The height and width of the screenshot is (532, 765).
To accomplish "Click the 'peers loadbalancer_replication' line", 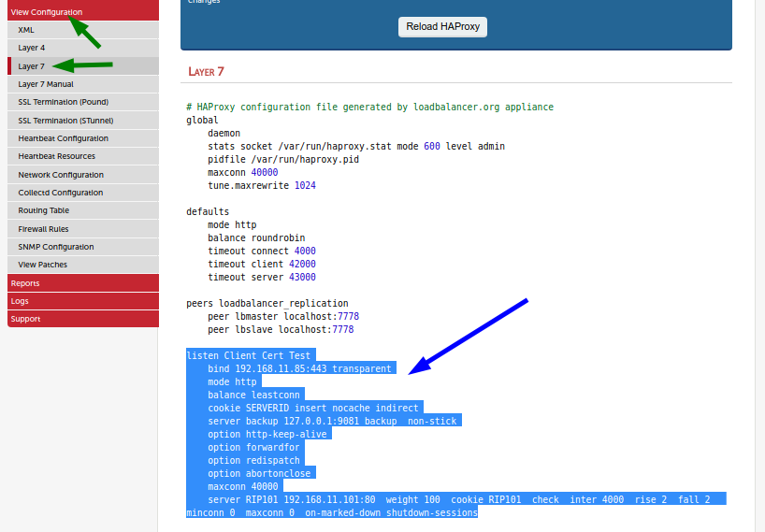I will [x=267, y=303].
